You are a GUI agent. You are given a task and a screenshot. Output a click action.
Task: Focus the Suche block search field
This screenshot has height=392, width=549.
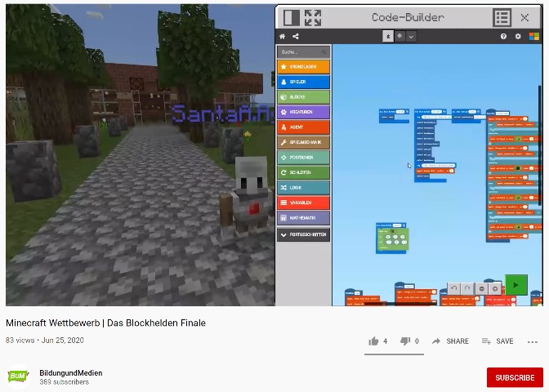point(303,51)
